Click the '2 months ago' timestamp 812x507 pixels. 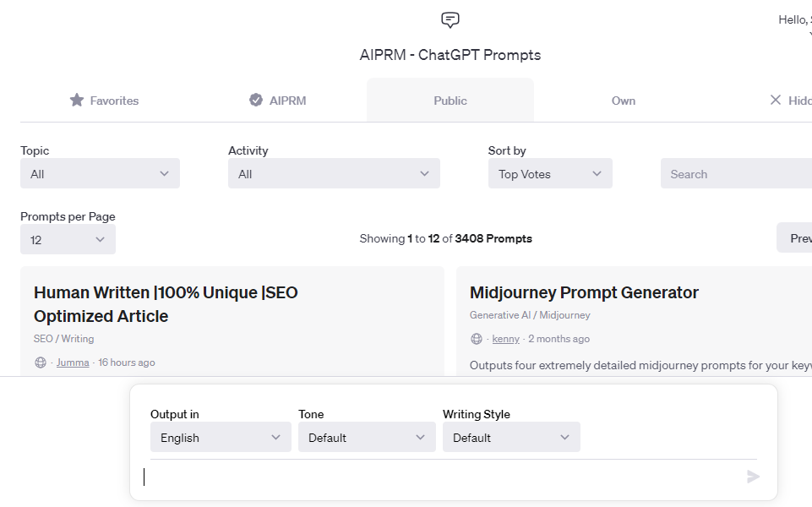click(559, 339)
